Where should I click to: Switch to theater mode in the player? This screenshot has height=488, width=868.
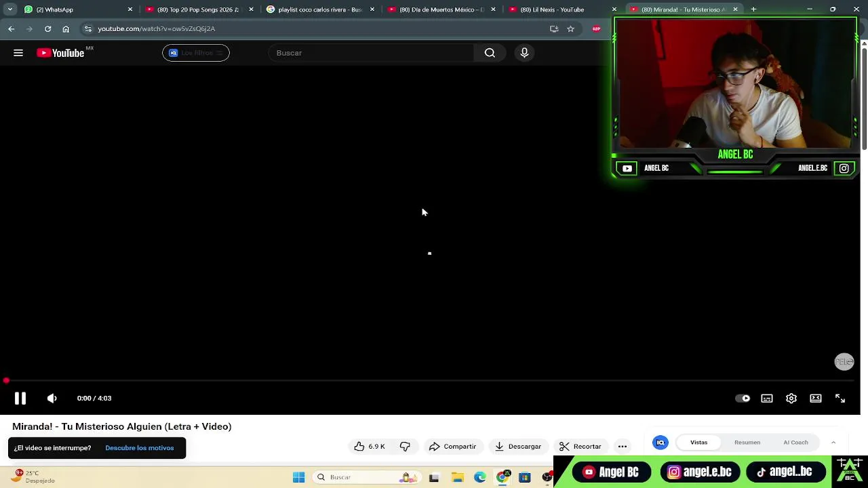pos(816,399)
